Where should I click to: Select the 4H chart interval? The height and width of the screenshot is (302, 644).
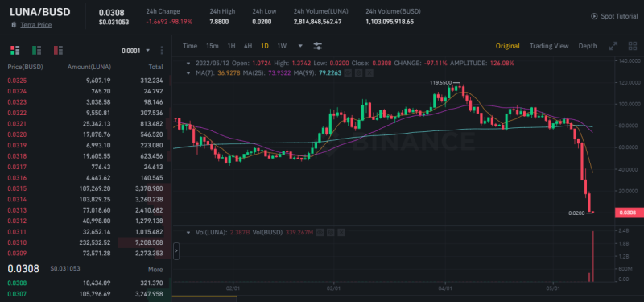(248, 46)
